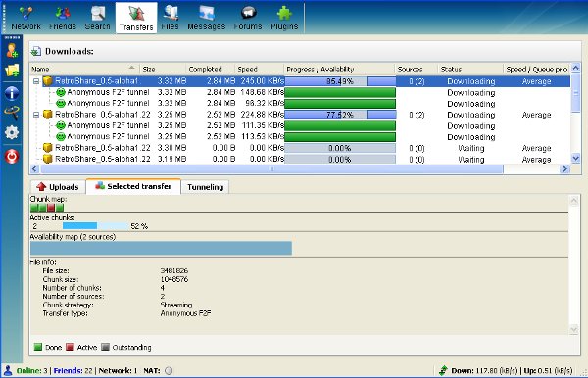Click the 3.32 MB RetroShare file box icon
Image resolution: width=588 pixels, height=378 pixels.
[x=48, y=81]
